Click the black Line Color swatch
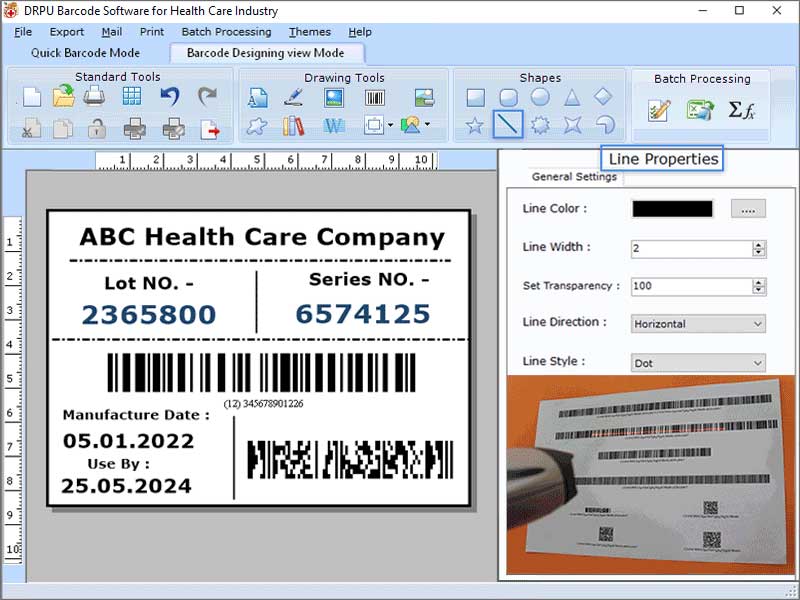The width and height of the screenshot is (800, 600). point(672,209)
